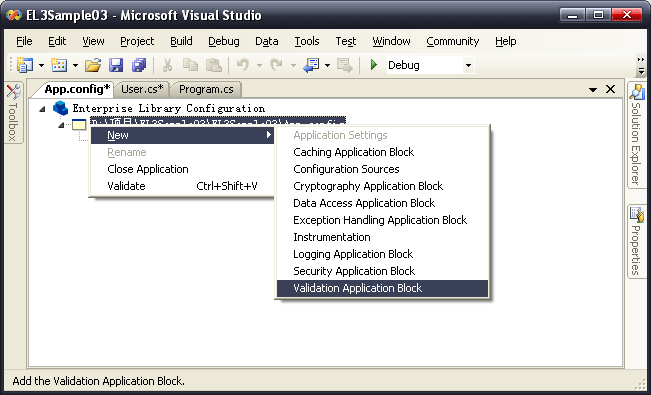651x395 pixels.
Task: Click the Undo arrow icon
Action: pyautogui.click(x=242, y=65)
